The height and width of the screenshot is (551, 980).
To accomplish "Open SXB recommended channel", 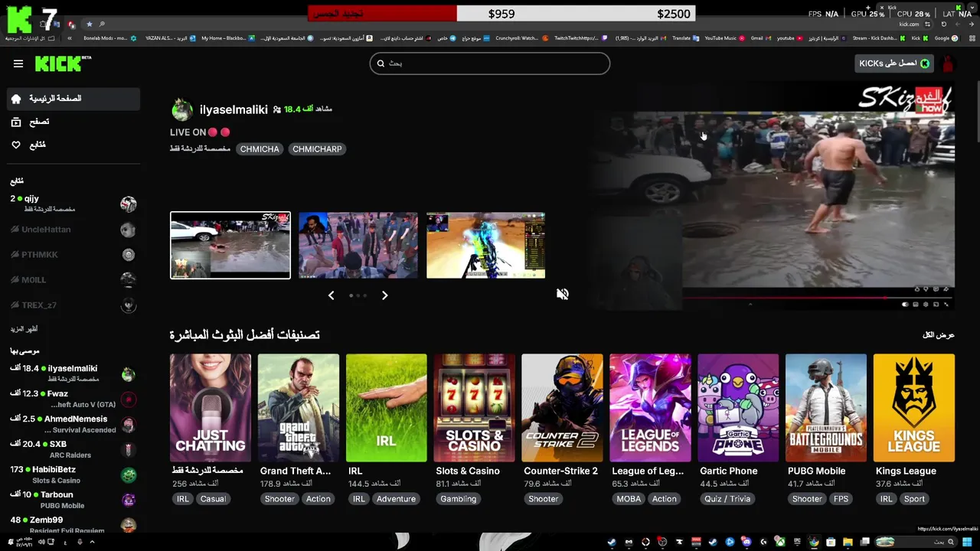I will [x=73, y=449].
